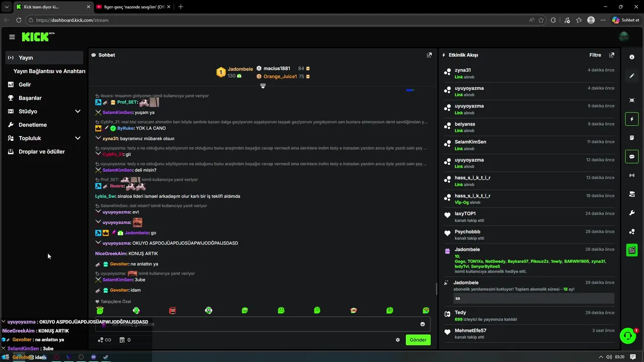Screen dimensions: 644x362
Task: Open Yayın Bağlantısı ve Anahtarı
Action: (49, 71)
